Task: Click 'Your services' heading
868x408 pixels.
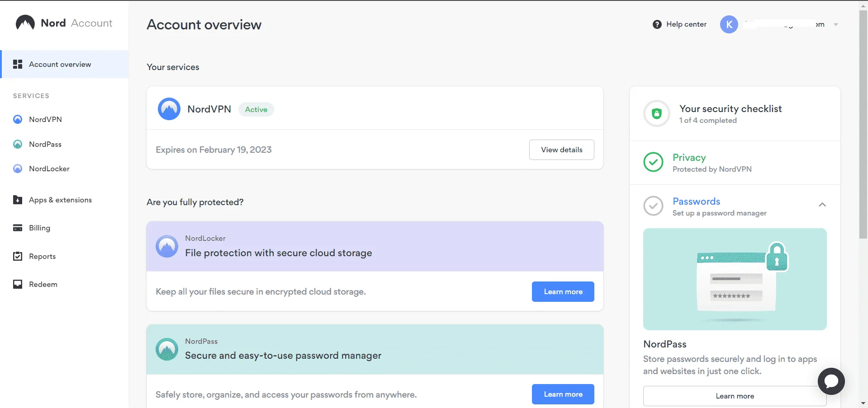Action: (173, 67)
